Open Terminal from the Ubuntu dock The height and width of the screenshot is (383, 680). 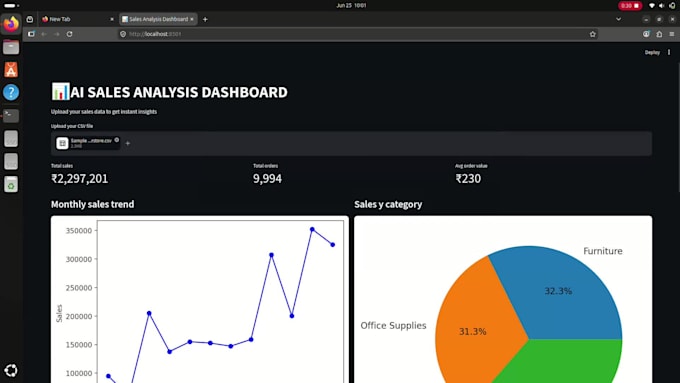11,115
